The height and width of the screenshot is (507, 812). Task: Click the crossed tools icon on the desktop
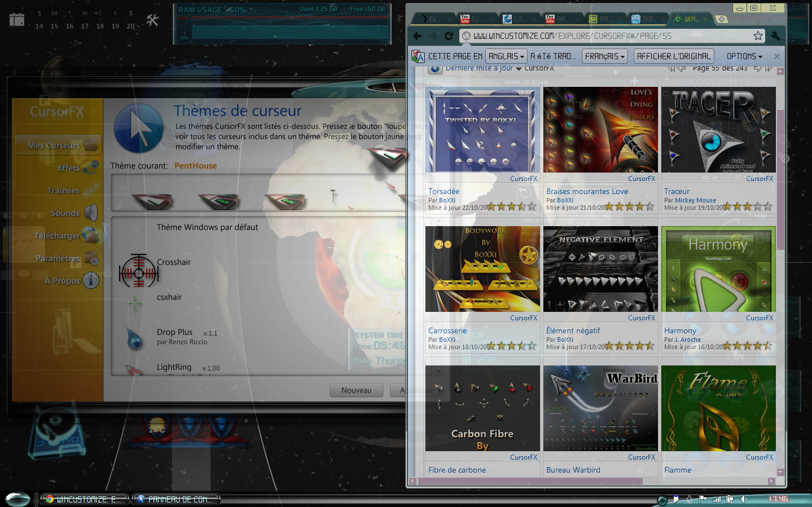point(152,20)
